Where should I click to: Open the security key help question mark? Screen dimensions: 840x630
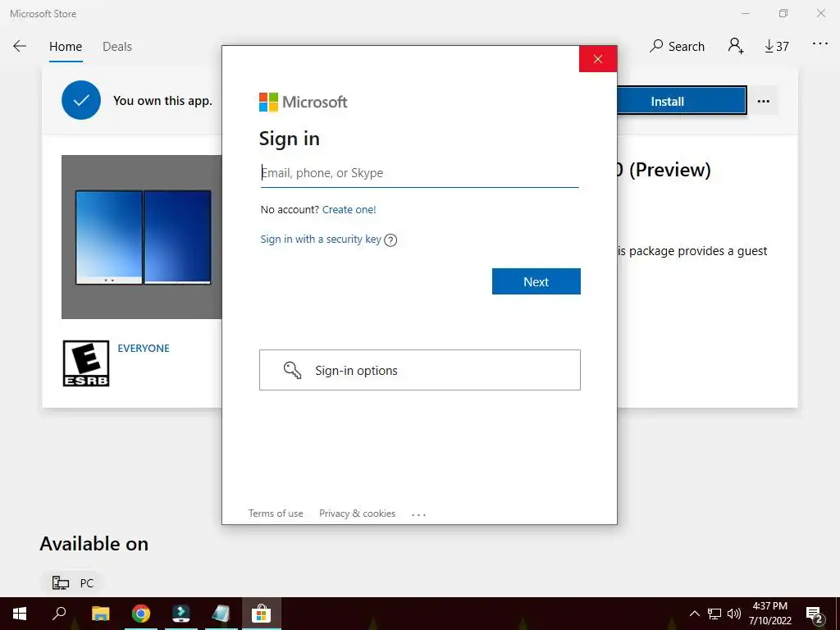click(x=390, y=240)
